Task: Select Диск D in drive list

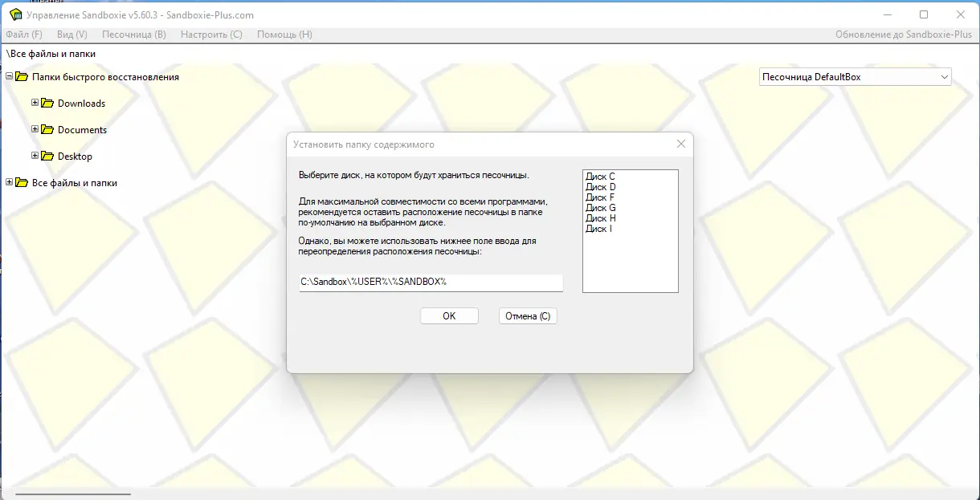Action: point(601,187)
